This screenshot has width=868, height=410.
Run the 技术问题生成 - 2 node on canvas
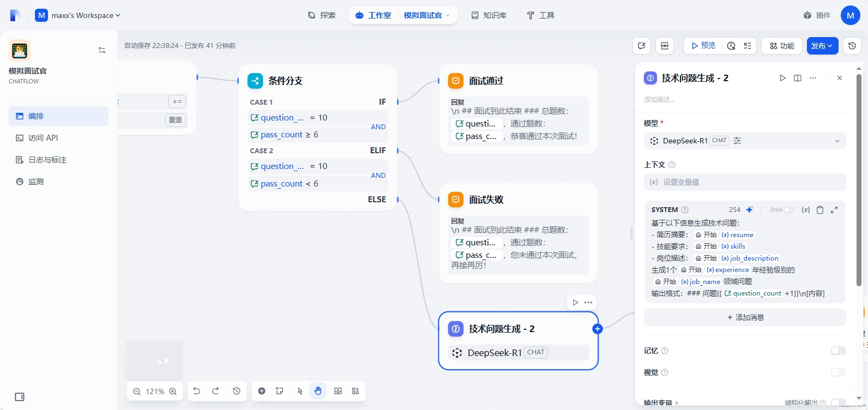click(x=575, y=302)
